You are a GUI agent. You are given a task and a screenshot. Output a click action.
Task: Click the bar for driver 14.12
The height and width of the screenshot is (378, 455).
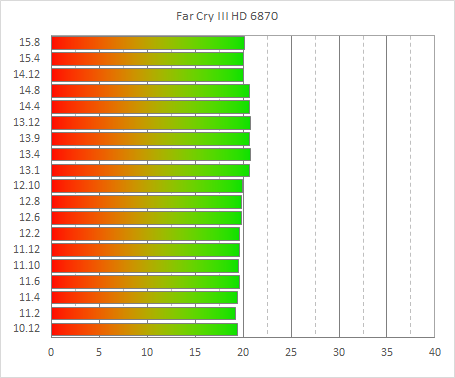tap(147, 75)
